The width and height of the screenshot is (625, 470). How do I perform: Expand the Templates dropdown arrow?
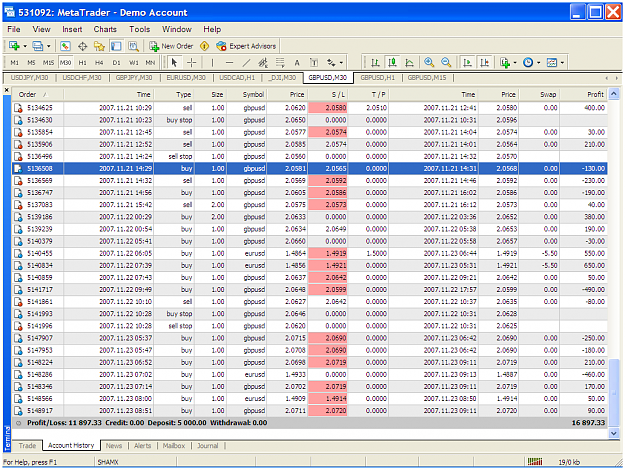[562, 63]
